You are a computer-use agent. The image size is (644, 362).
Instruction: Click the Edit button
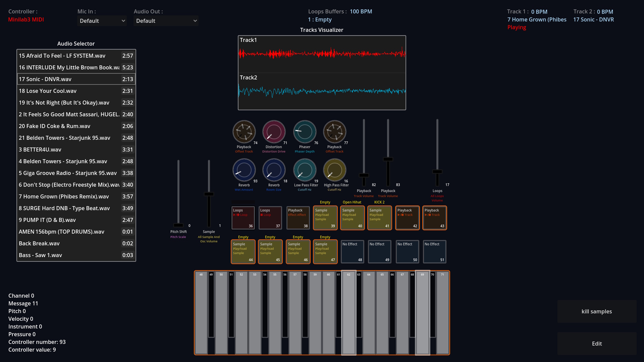(x=597, y=344)
